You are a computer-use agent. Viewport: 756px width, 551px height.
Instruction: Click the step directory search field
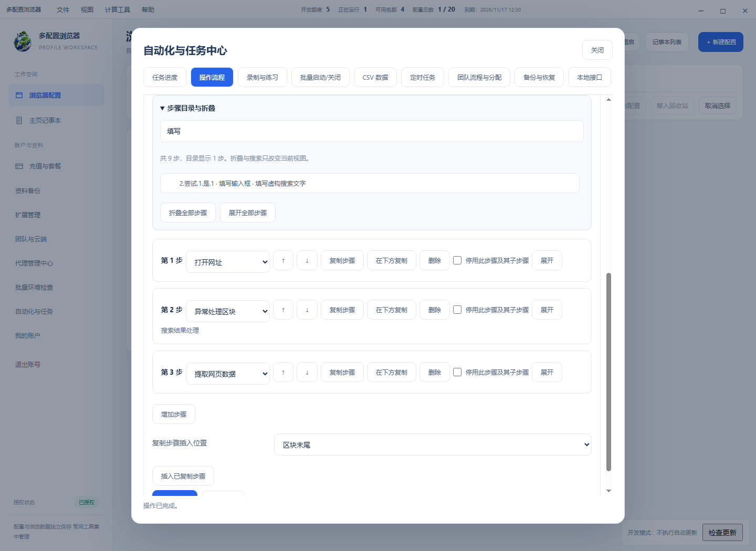[372, 131]
